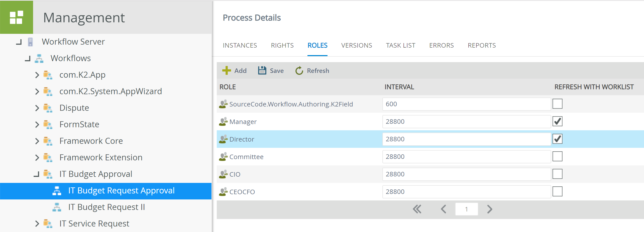Click the interval field showing 600
This screenshot has width=644, height=232.
(x=466, y=104)
